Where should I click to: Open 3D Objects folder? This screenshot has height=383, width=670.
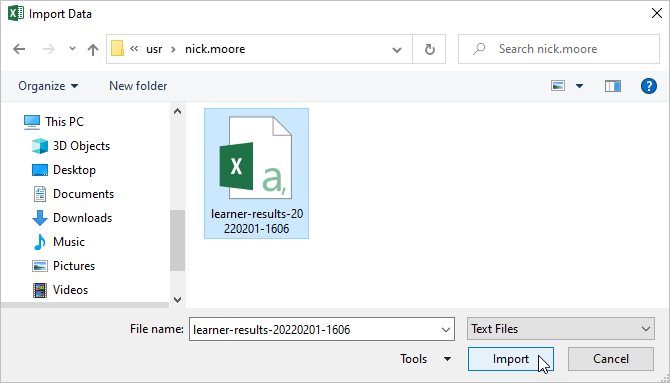71,146
